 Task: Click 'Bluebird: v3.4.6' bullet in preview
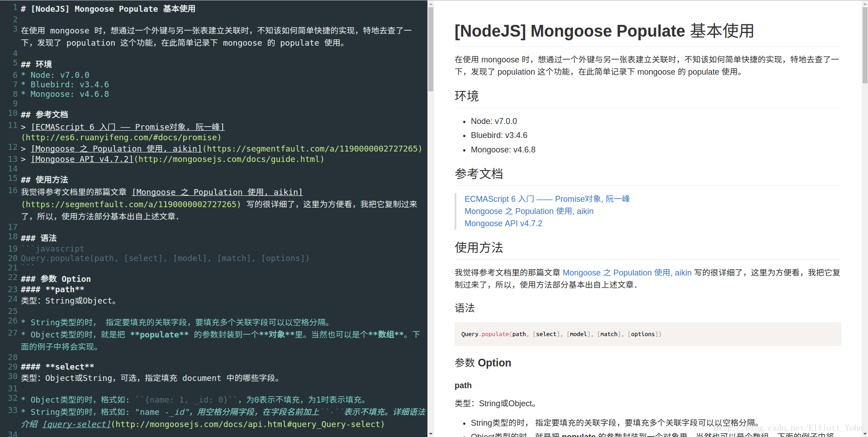pyautogui.click(x=499, y=135)
